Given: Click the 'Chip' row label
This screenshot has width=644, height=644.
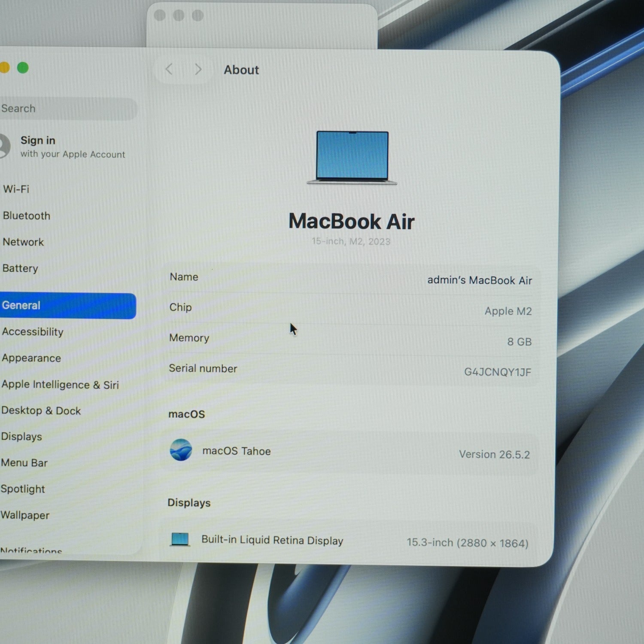Looking at the screenshot, I should pyautogui.click(x=180, y=307).
